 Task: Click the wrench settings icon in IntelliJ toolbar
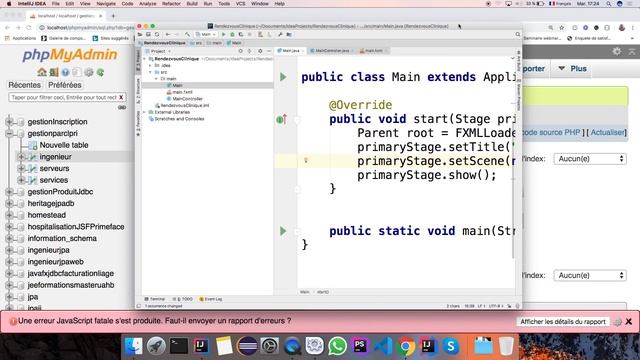(x=280, y=35)
